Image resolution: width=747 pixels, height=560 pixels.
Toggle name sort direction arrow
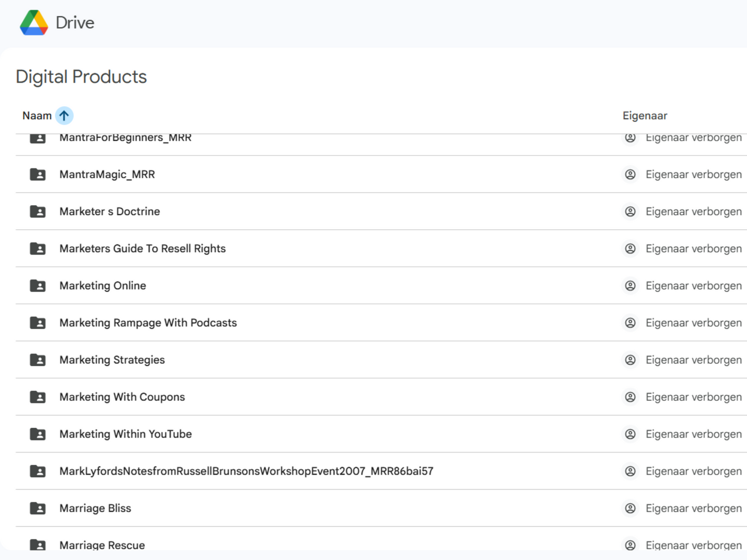coord(64,116)
